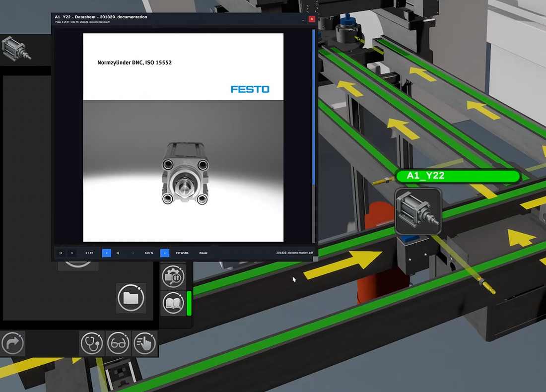
Task: Select the A1_Y22 green label in 3D view
Action: (458, 176)
